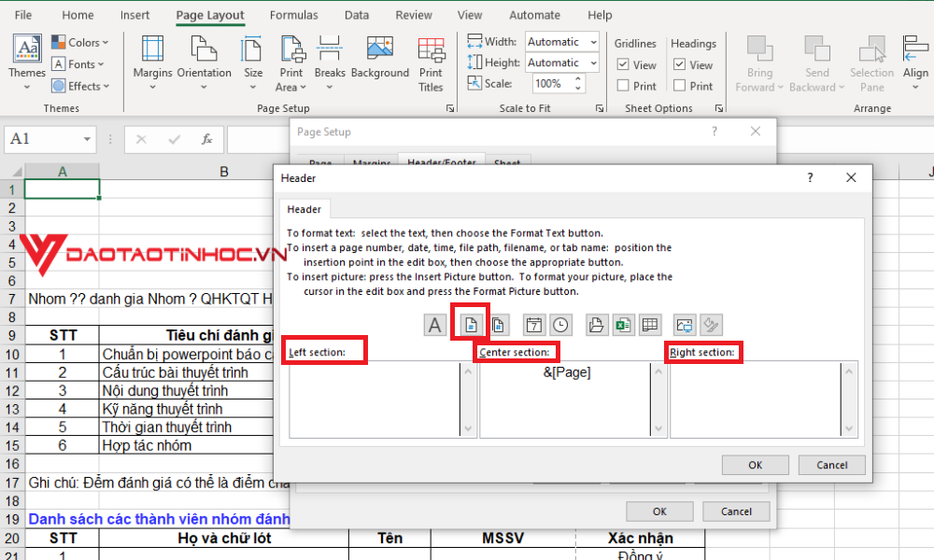This screenshot has width=934, height=560.
Task: Open the Margins tab in Page Setup
Action: pos(372,161)
